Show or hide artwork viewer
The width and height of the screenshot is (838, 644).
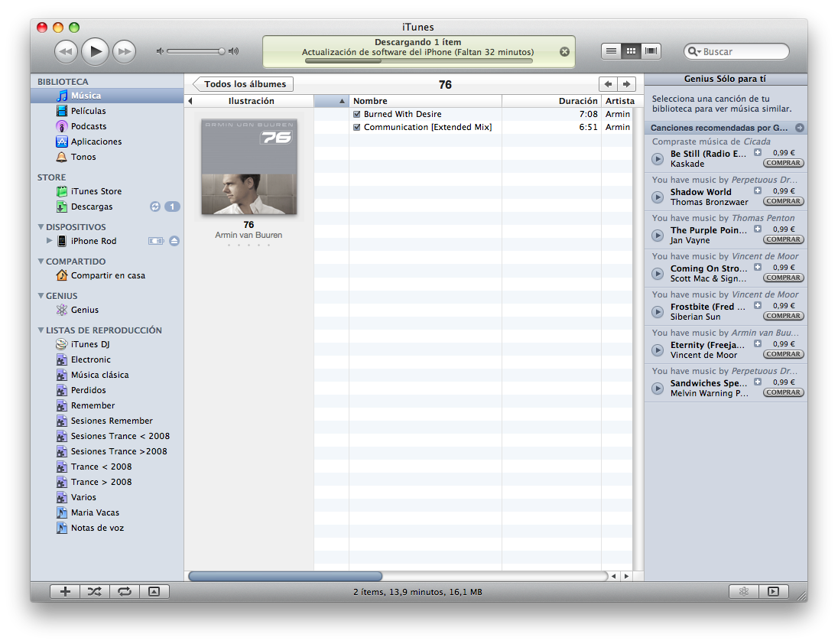154,592
